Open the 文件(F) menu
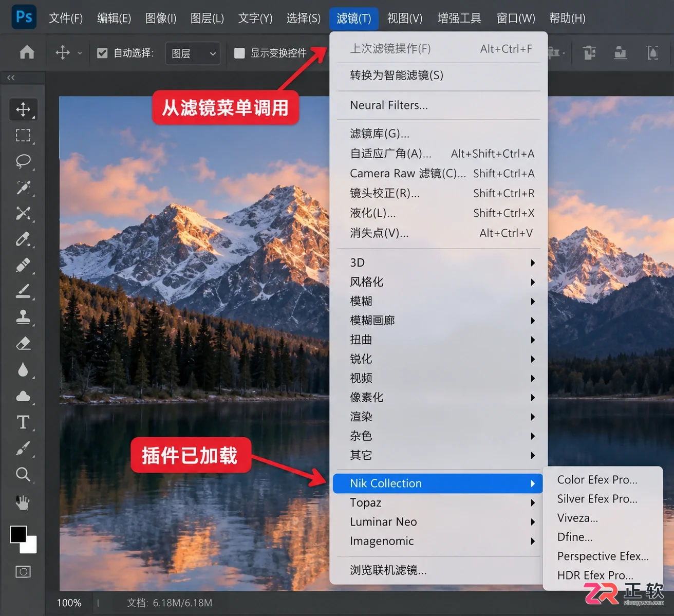This screenshot has height=616, width=674. click(66, 18)
